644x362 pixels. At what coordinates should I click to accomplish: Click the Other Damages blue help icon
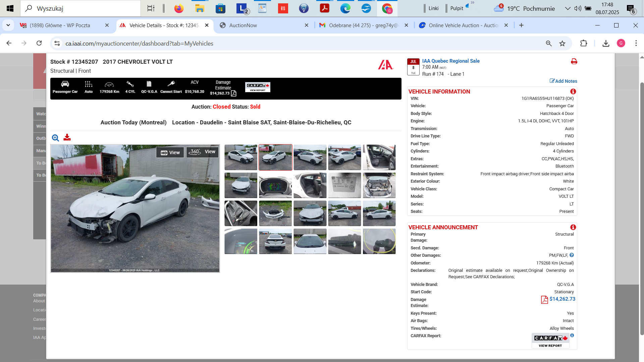coord(572,255)
